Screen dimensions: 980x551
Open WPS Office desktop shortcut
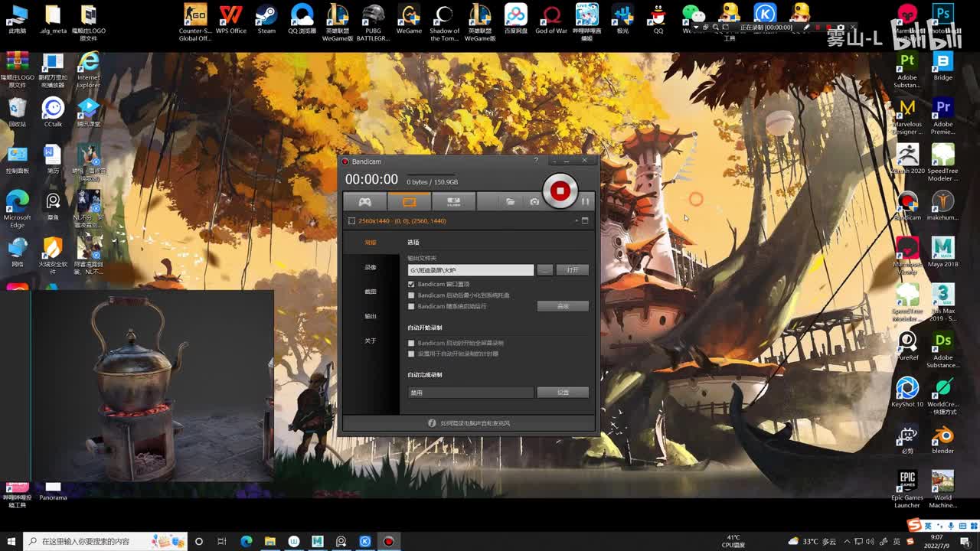[x=230, y=20]
